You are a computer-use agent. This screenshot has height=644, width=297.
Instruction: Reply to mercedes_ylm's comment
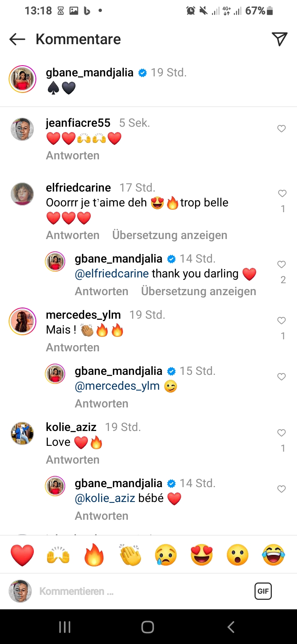73,348
